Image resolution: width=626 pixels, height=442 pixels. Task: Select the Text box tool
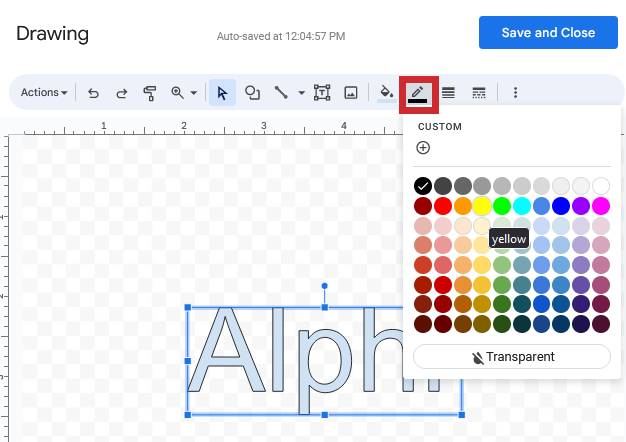322,93
